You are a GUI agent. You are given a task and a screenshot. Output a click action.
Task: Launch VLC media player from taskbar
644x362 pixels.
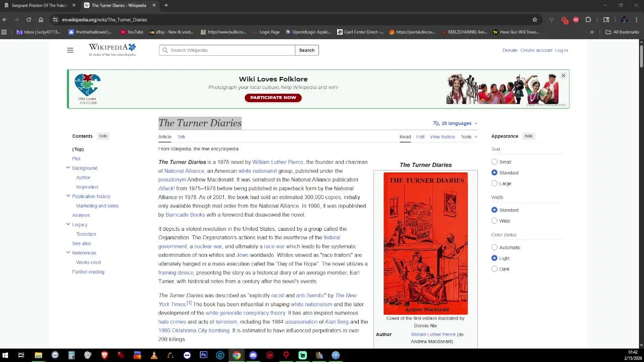click(x=154, y=355)
